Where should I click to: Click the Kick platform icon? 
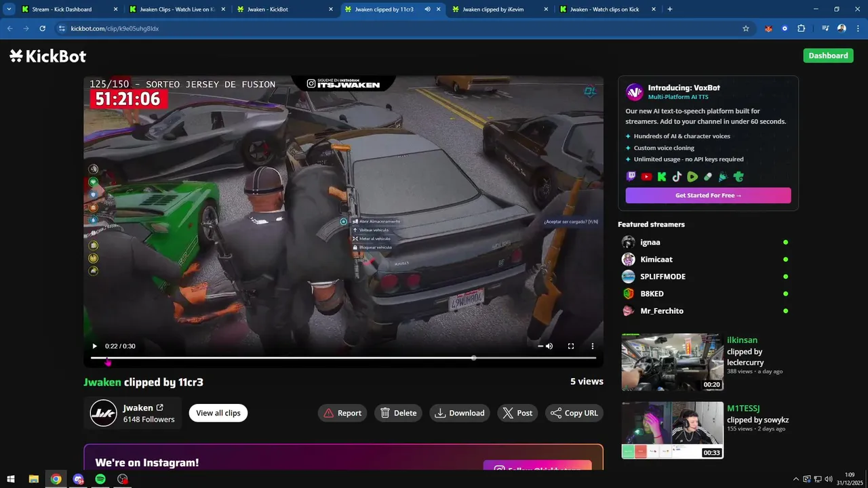click(x=662, y=177)
